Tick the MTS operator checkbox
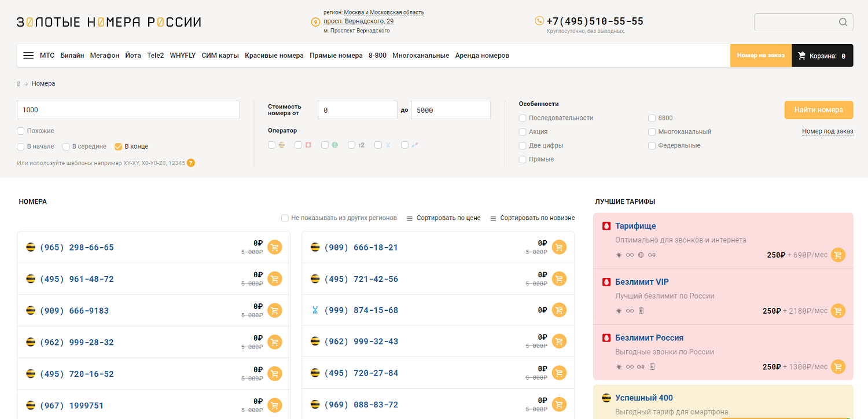This screenshot has width=868, height=419. [x=299, y=145]
